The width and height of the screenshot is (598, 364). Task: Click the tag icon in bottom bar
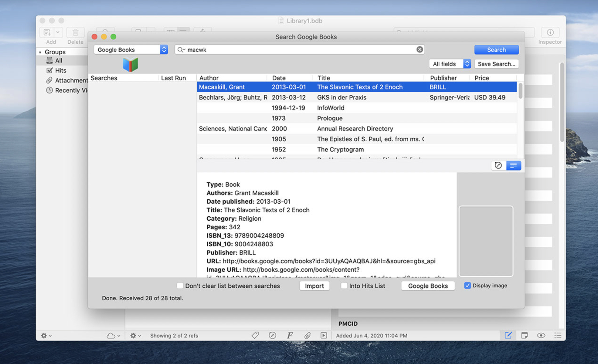click(255, 335)
